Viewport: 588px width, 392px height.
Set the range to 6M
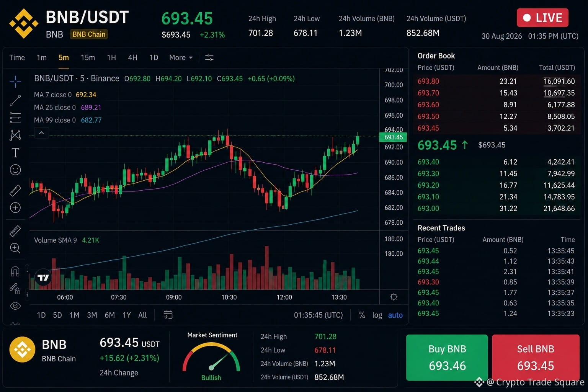110,315
